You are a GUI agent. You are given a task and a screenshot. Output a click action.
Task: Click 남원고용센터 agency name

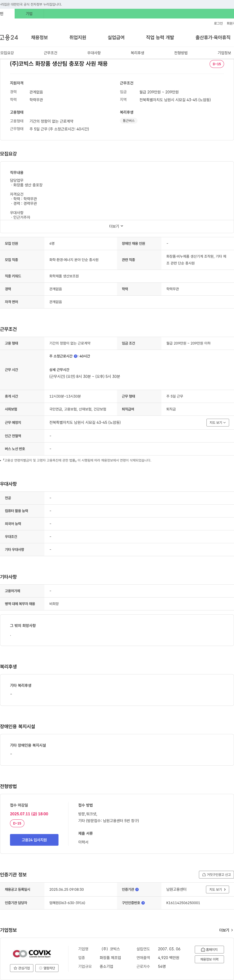[x=176, y=889]
